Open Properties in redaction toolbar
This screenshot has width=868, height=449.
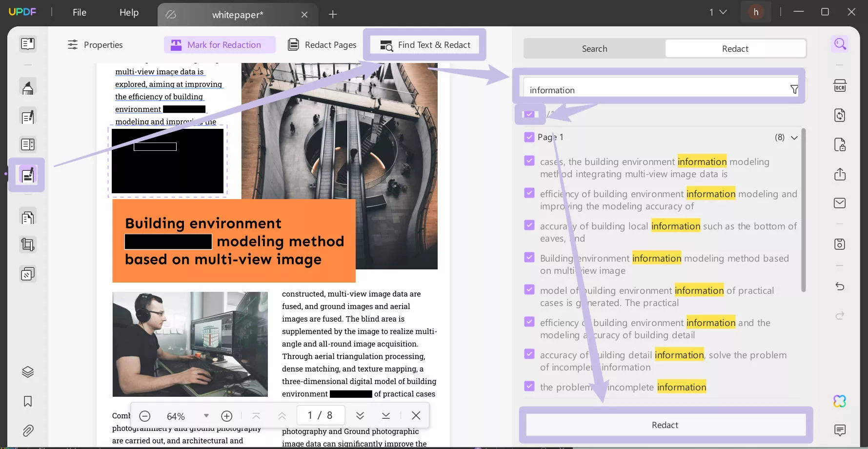click(95, 45)
